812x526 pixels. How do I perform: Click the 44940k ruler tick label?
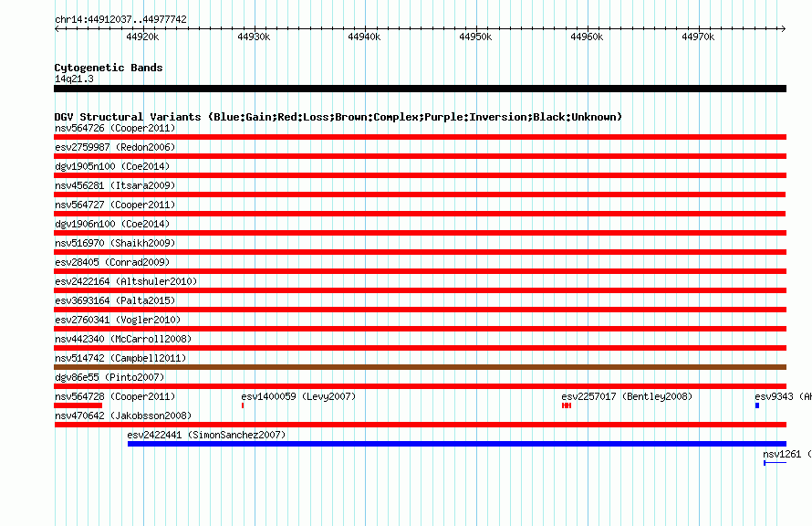365,37
